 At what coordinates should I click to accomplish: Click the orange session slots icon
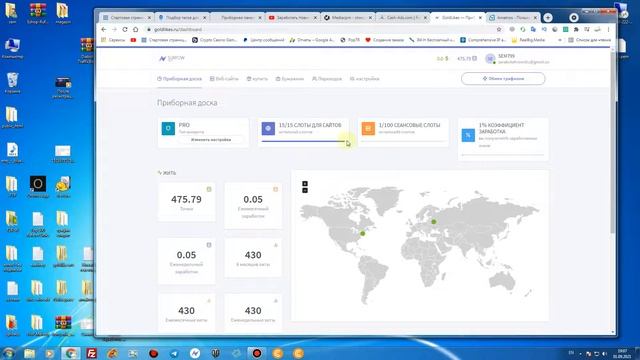368,129
